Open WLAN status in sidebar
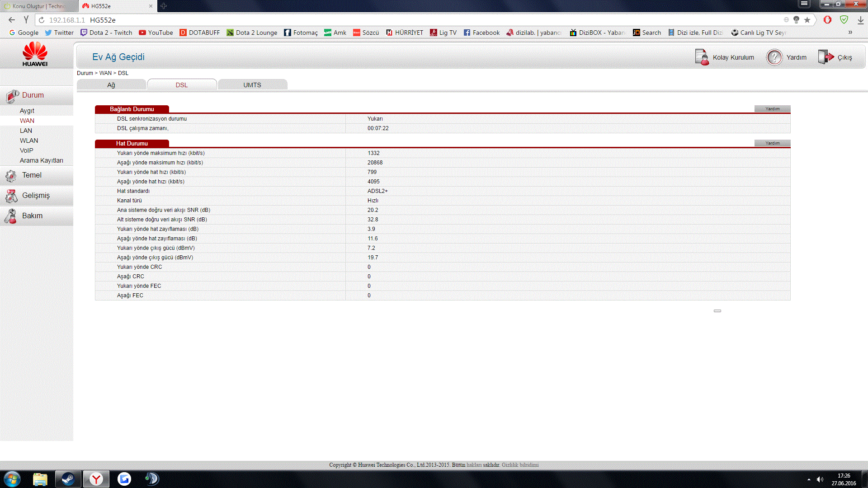The image size is (868, 488). tap(29, 141)
